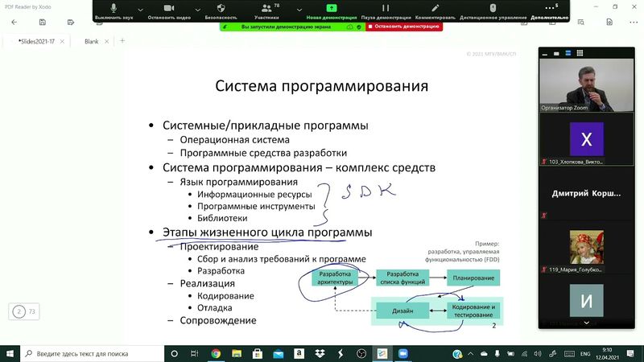Image resolution: width=644 pixels, height=362 pixels.
Task: Pause the demonstration via Пауза демонстрации
Action: [x=386, y=11]
